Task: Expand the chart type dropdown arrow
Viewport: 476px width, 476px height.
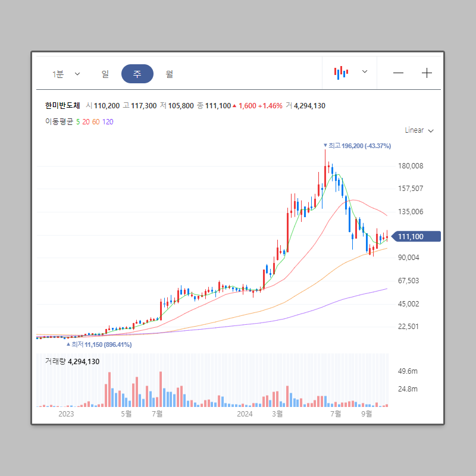Action: (x=365, y=71)
